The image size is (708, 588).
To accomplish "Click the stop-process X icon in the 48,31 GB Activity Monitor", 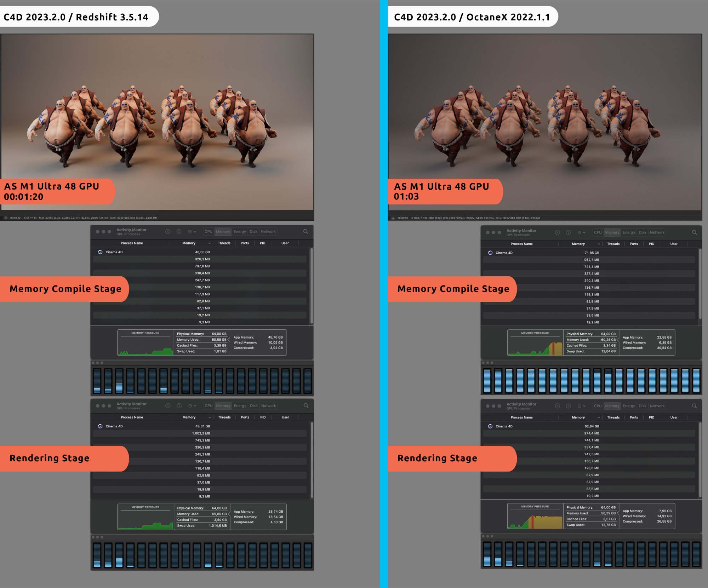I will [x=168, y=406].
